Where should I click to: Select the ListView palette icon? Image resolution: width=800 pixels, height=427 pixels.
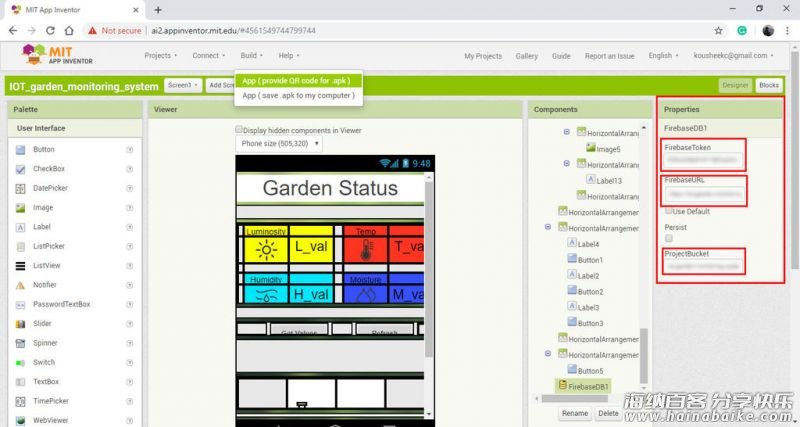(x=20, y=266)
